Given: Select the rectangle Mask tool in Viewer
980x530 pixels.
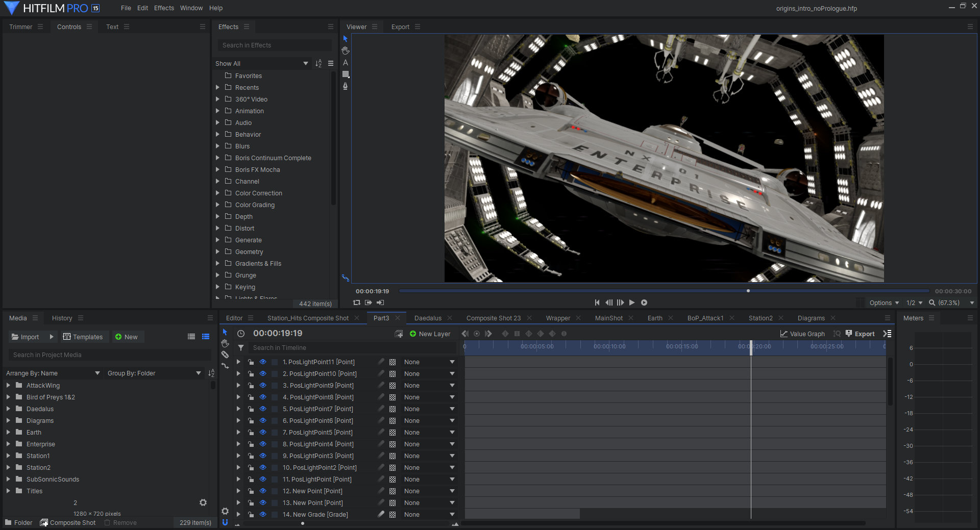Looking at the screenshot, I should 346,74.
